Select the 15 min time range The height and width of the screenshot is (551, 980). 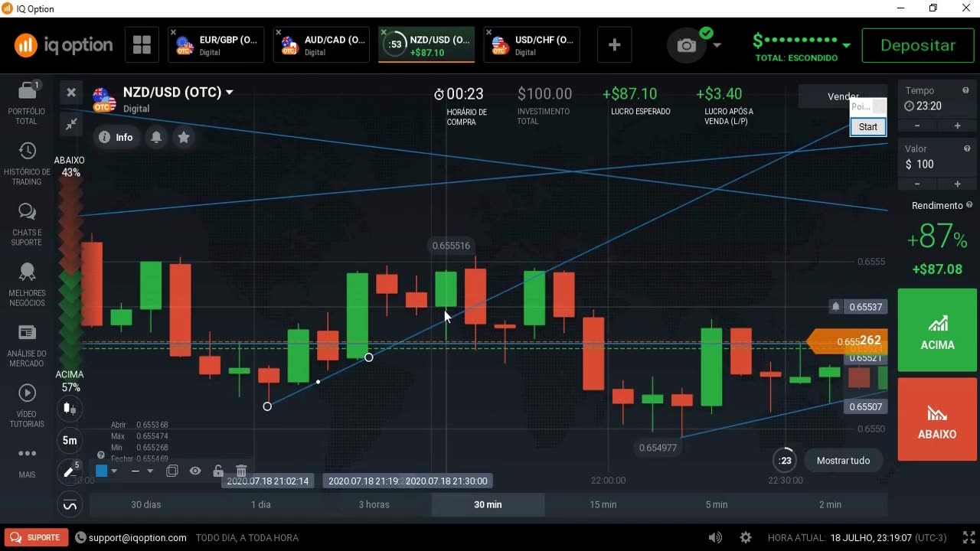(603, 504)
